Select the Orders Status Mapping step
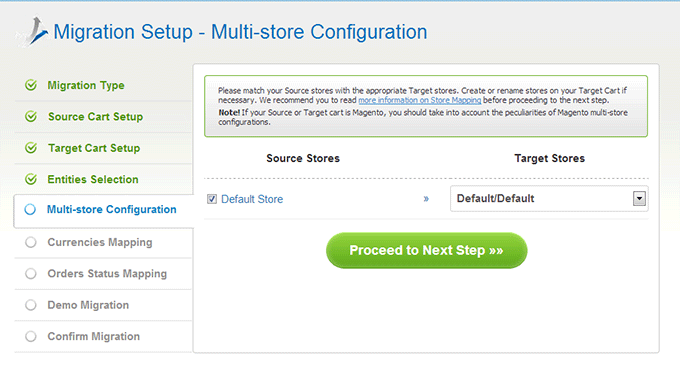The height and width of the screenshot is (381, 680). click(107, 274)
